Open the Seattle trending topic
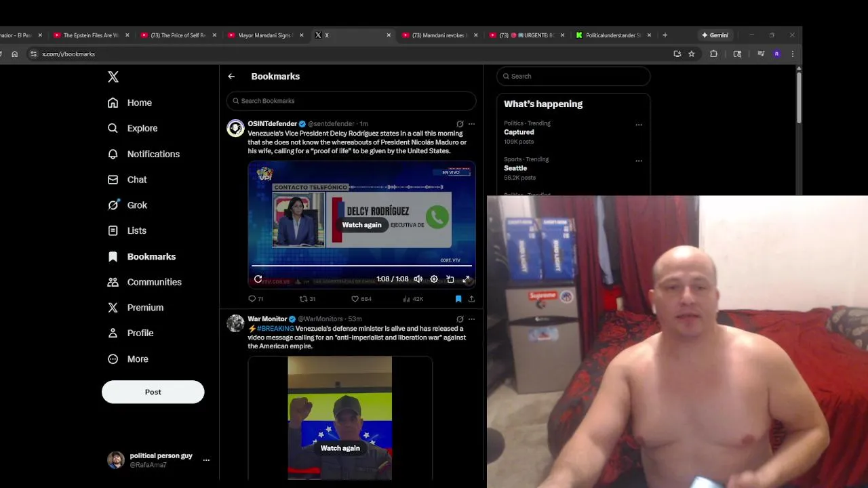Image resolution: width=868 pixels, height=488 pixels. 515,168
